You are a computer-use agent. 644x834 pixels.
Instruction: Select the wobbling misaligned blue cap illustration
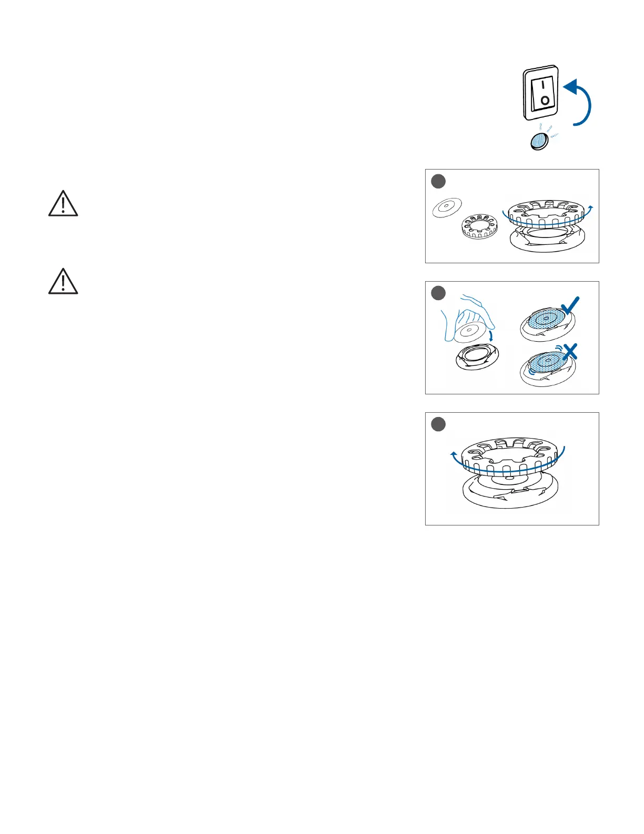[544, 368]
